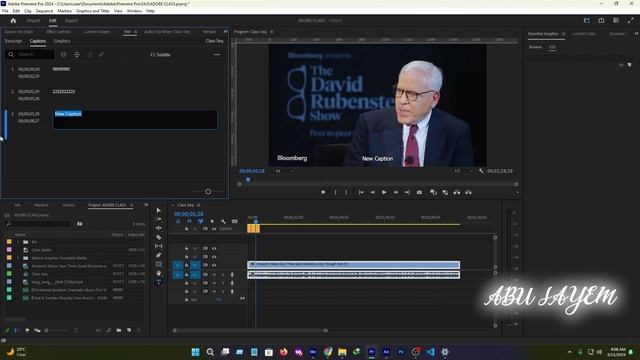Play the sequence in Program monitor
Screen dimensions: 640x360
[384, 192]
